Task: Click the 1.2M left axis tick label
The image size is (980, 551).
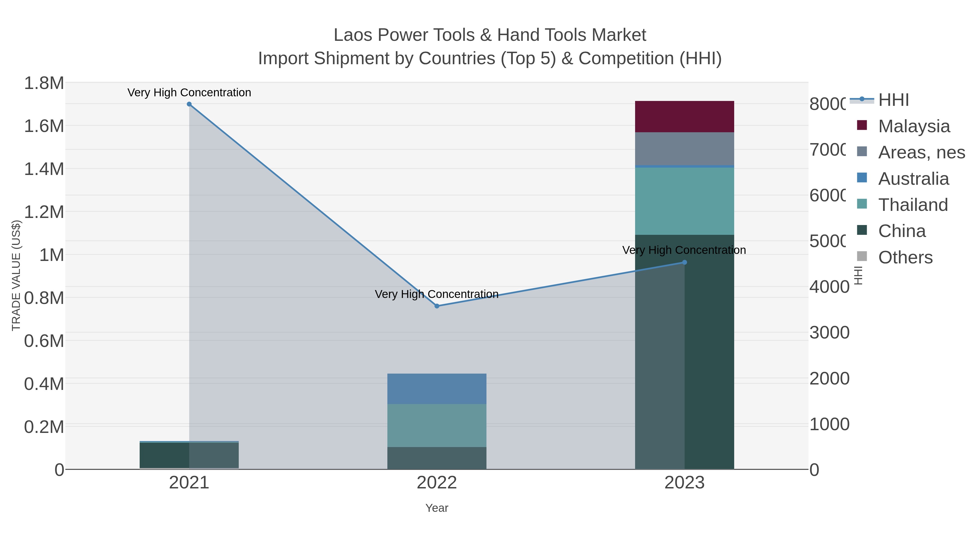Action: 44,212
